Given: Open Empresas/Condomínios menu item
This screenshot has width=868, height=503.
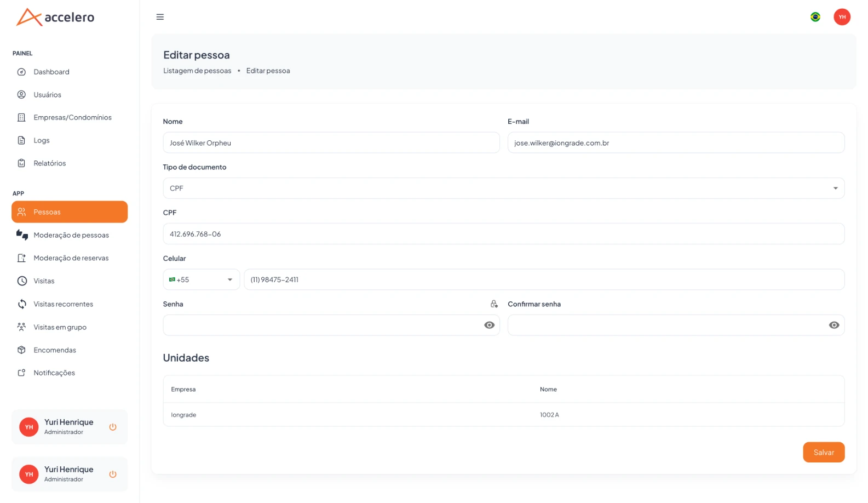Looking at the screenshot, I should (x=70, y=117).
